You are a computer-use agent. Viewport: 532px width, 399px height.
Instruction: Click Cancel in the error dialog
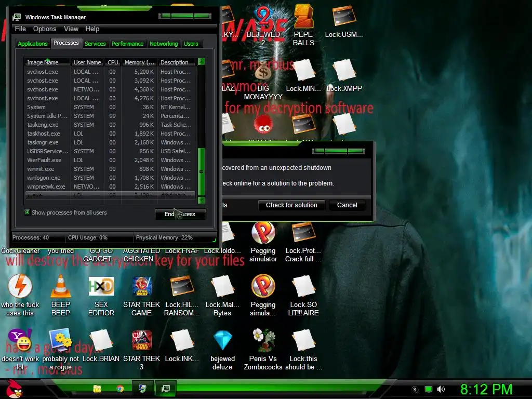pos(347,205)
